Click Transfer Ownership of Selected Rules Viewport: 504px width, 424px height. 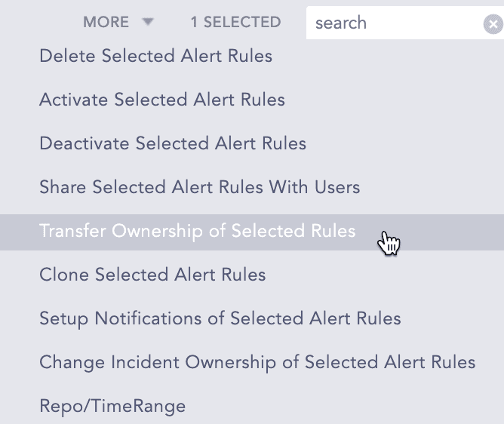coord(198,231)
